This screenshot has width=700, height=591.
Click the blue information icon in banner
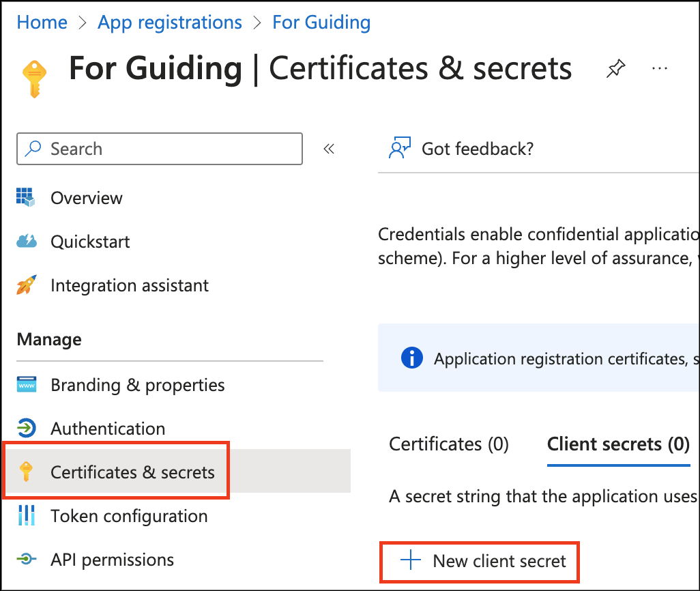(x=412, y=358)
